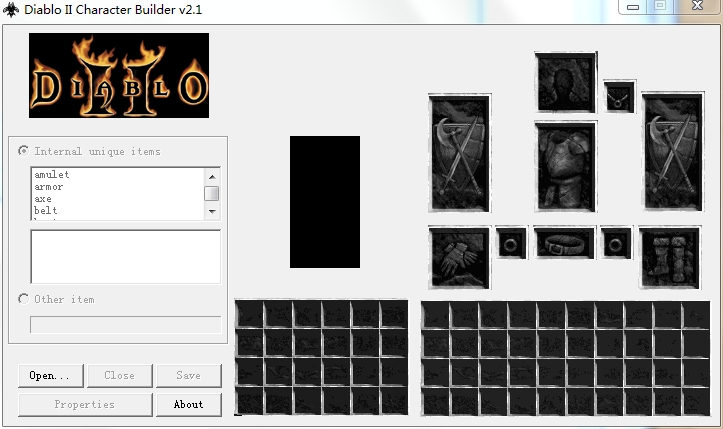Select the helmet equipment slot

566,82
